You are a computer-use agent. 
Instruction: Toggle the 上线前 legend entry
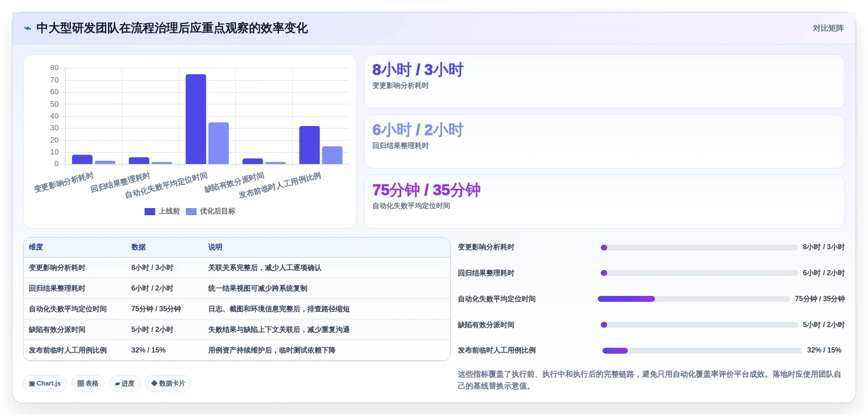click(x=162, y=211)
